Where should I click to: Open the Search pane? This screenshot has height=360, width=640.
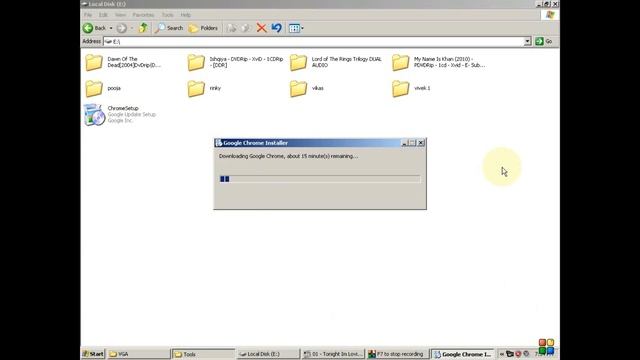point(169,28)
